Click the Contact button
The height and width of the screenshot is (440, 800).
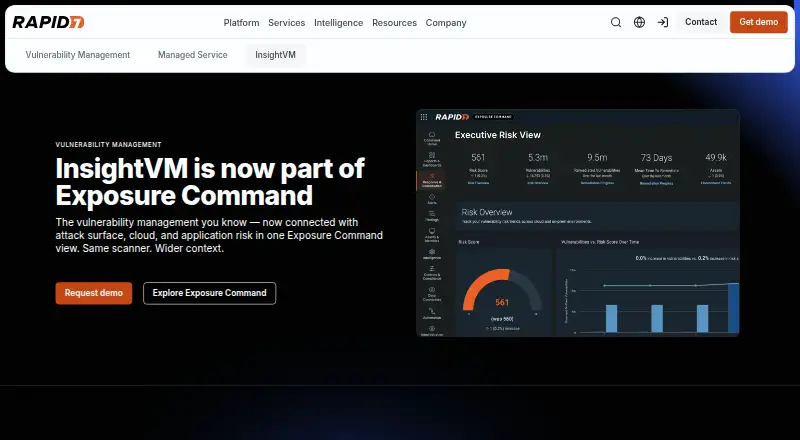pos(701,22)
